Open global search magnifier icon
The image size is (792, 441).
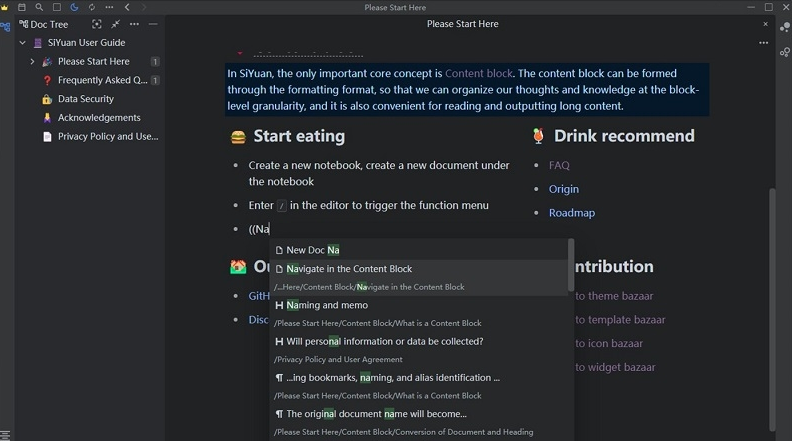click(x=39, y=7)
